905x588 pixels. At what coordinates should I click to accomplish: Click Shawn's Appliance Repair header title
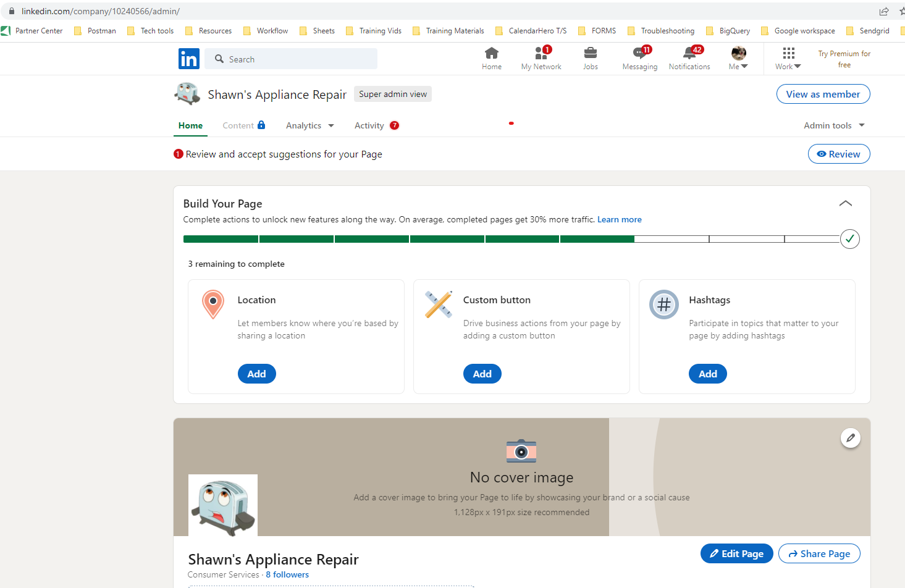pos(277,94)
